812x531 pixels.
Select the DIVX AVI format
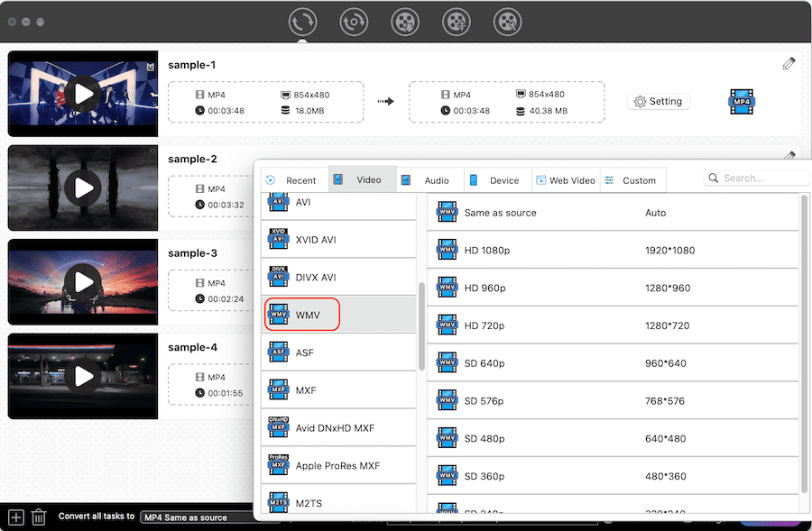point(338,278)
